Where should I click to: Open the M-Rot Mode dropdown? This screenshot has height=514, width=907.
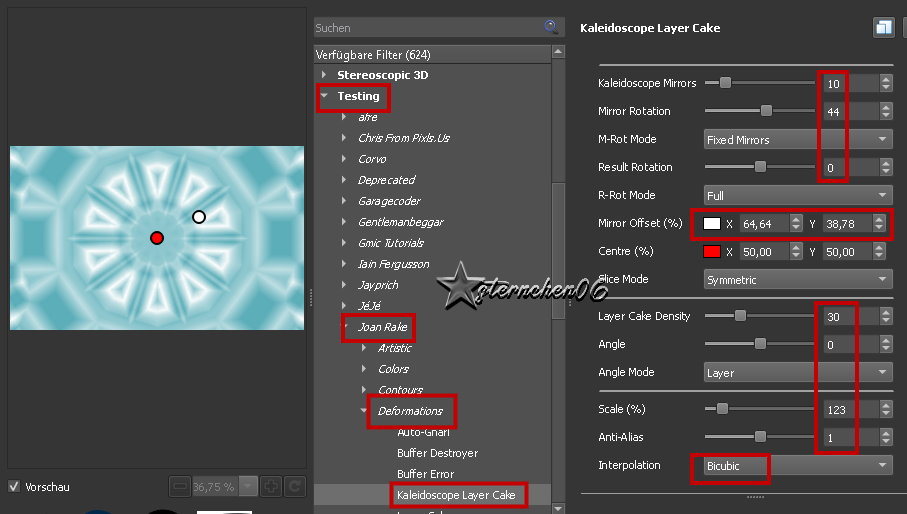pyautogui.click(x=797, y=140)
